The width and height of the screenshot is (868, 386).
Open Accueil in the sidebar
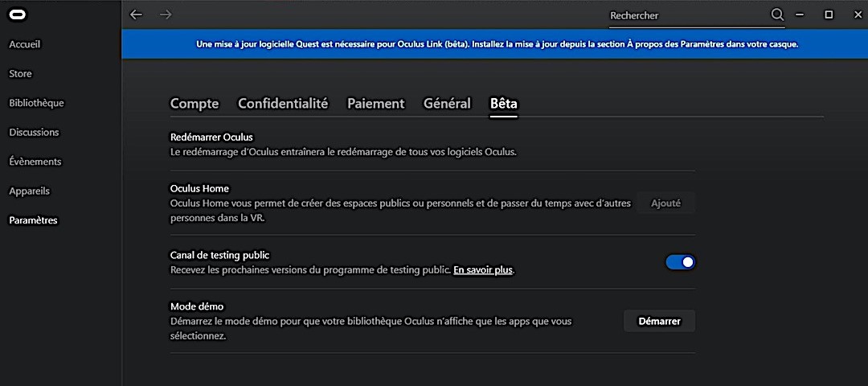coord(25,44)
